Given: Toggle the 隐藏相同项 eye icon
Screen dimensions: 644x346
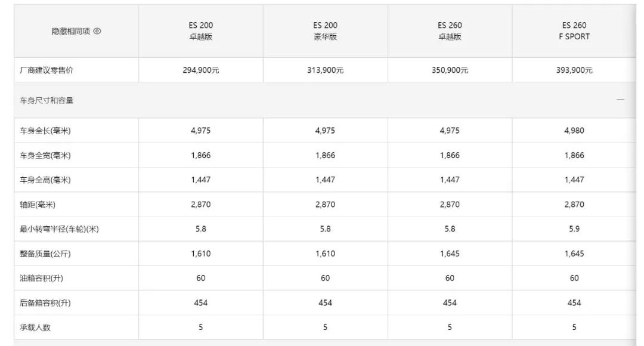Looking at the screenshot, I should point(97,32).
